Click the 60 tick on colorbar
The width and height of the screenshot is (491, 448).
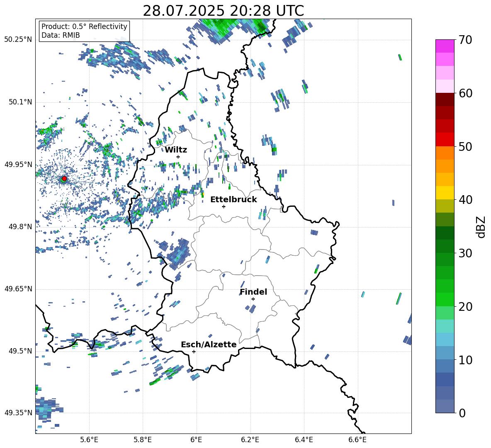tap(465, 93)
